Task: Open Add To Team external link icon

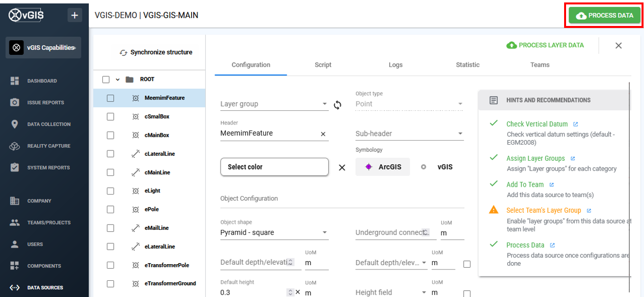Action: point(551,185)
